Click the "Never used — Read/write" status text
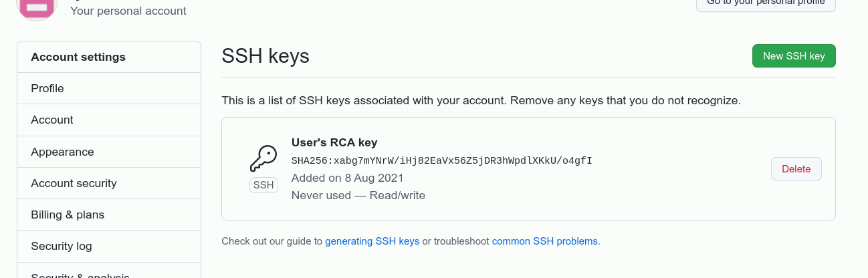Viewport: 868px width, 278px height. (x=358, y=195)
